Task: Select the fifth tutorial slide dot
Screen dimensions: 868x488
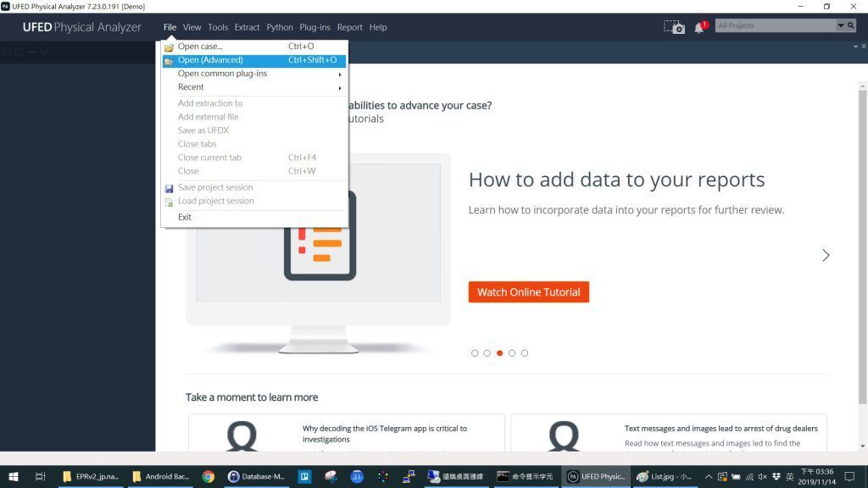Action: pos(525,353)
